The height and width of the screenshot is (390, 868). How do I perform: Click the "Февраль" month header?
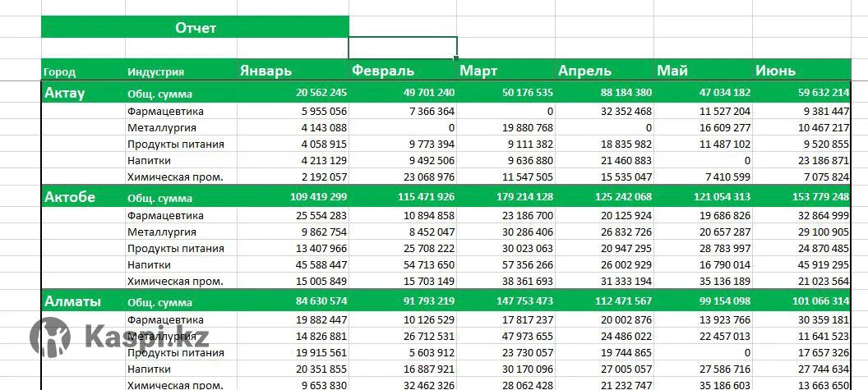(383, 71)
